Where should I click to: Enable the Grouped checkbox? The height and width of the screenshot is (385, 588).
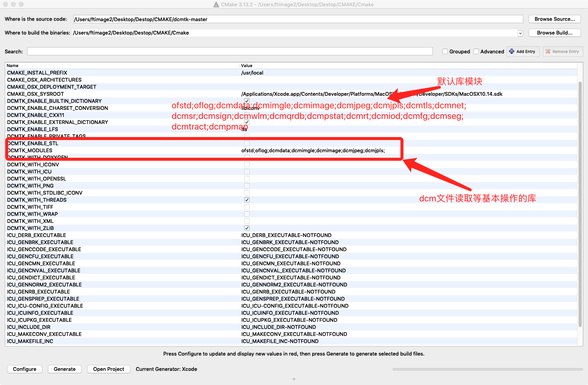tap(445, 51)
